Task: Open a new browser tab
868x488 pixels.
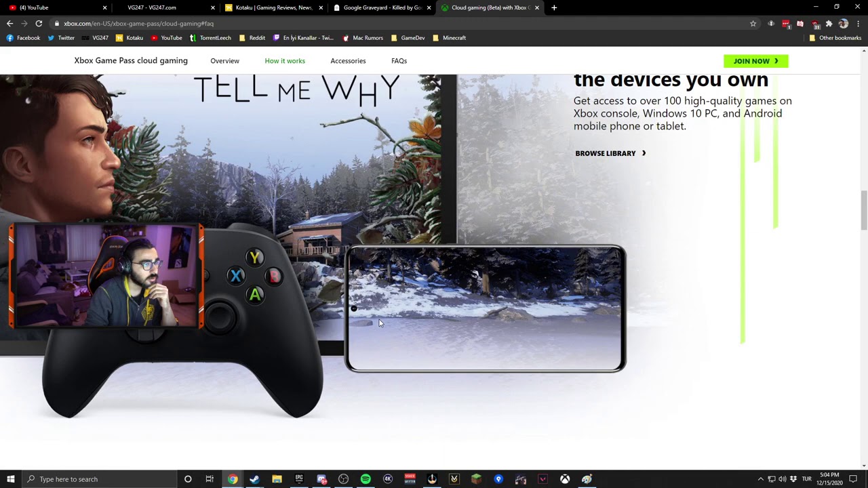Action: (554, 7)
